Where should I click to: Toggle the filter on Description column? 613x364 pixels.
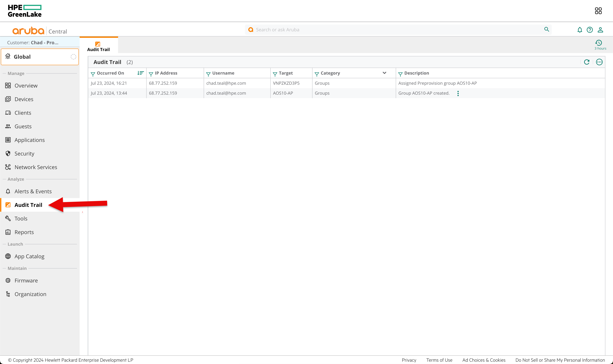pos(400,73)
